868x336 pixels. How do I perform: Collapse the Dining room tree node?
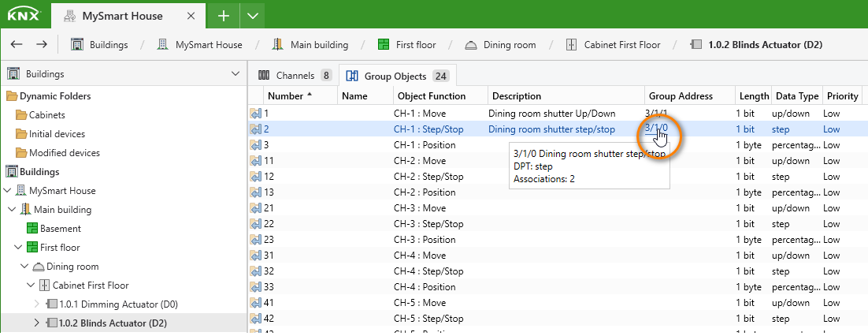click(x=24, y=266)
